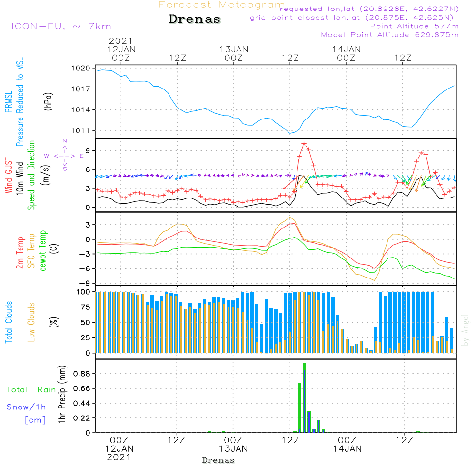Click the 'Total Clouds' blue label

[x=9, y=322]
